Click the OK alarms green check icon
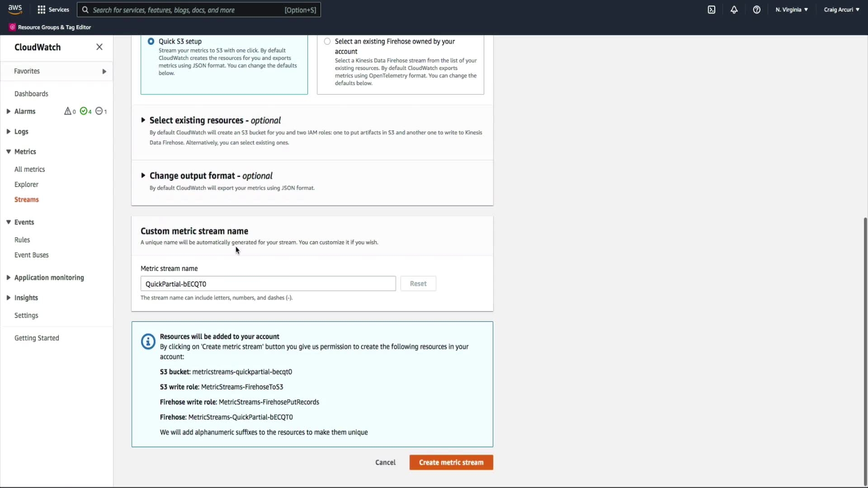Screen dimensions: 868x488 (84, 111)
